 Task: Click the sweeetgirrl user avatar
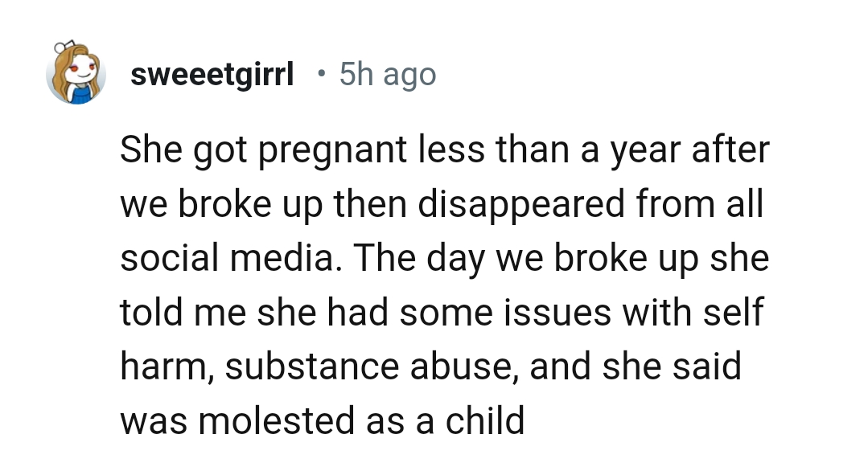point(76,75)
